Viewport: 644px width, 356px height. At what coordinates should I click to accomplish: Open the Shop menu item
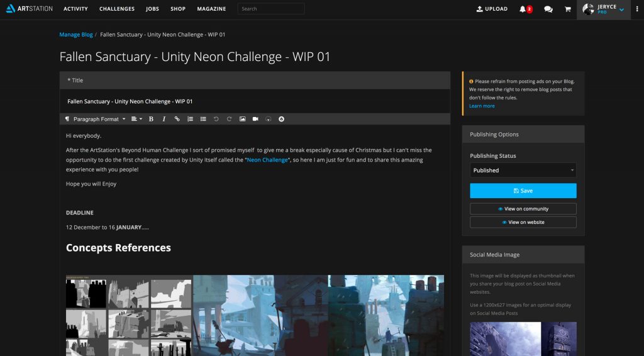178,9
